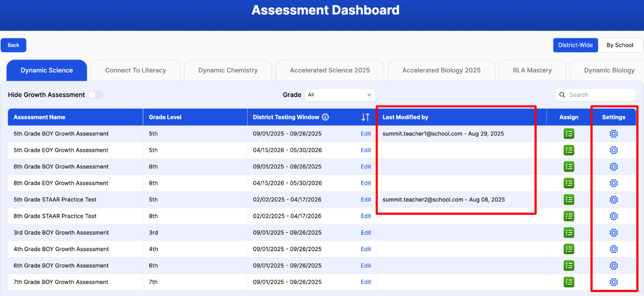Click assign icon for 5th Grade STAAR Practice Test

pos(569,200)
